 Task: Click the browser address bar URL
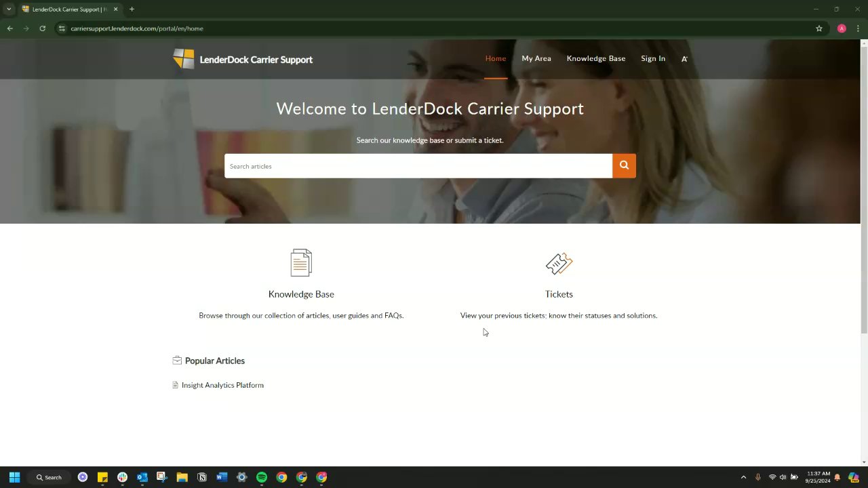click(x=137, y=28)
